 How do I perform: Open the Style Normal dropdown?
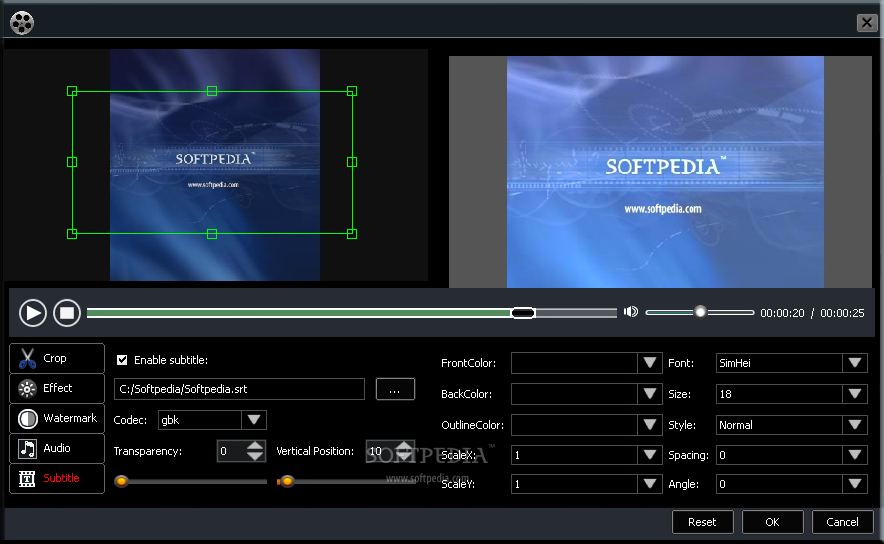point(855,425)
